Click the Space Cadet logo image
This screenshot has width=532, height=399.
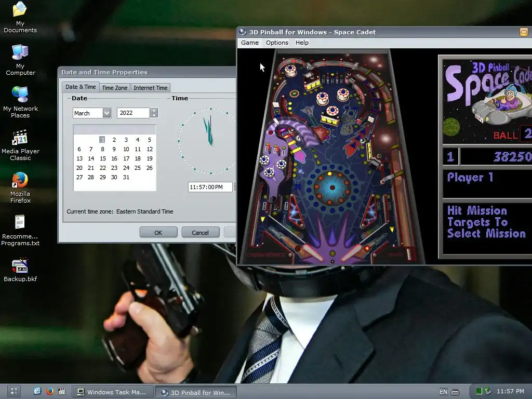point(487,102)
